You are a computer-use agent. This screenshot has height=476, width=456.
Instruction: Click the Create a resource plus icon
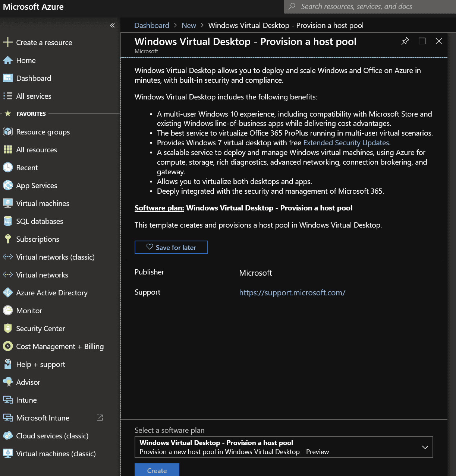coord(8,42)
